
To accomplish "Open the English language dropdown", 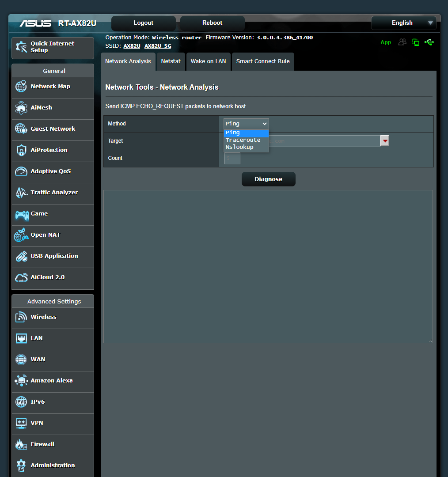I will click(x=403, y=23).
